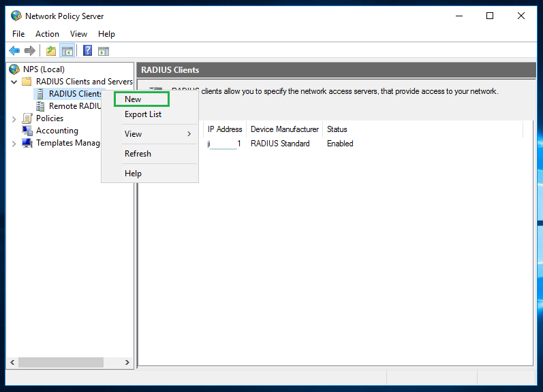Collapse the RADIUS Clients and Servers node
This screenshot has height=392, width=543.
pyautogui.click(x=14, y=82)
